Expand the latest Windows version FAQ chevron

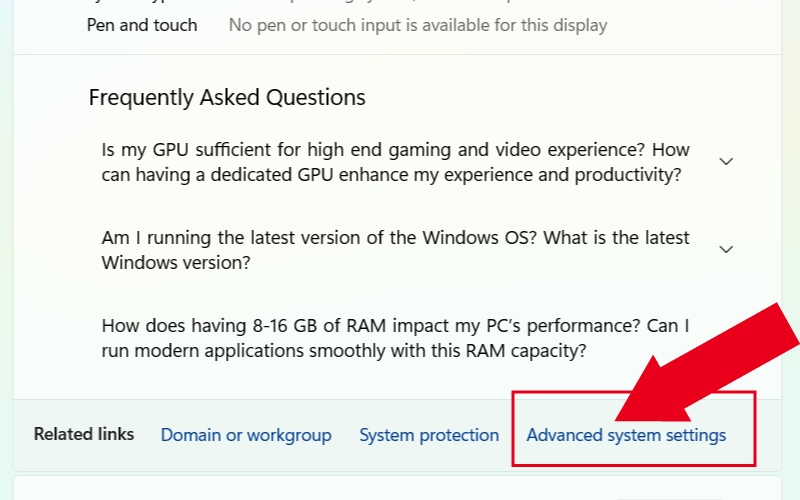pos(727,249)
